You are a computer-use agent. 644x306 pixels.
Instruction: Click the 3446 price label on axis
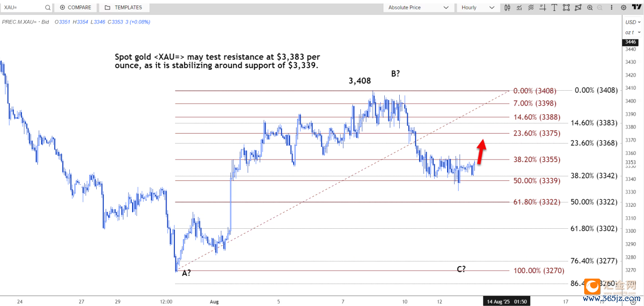[x=631, y=42]
